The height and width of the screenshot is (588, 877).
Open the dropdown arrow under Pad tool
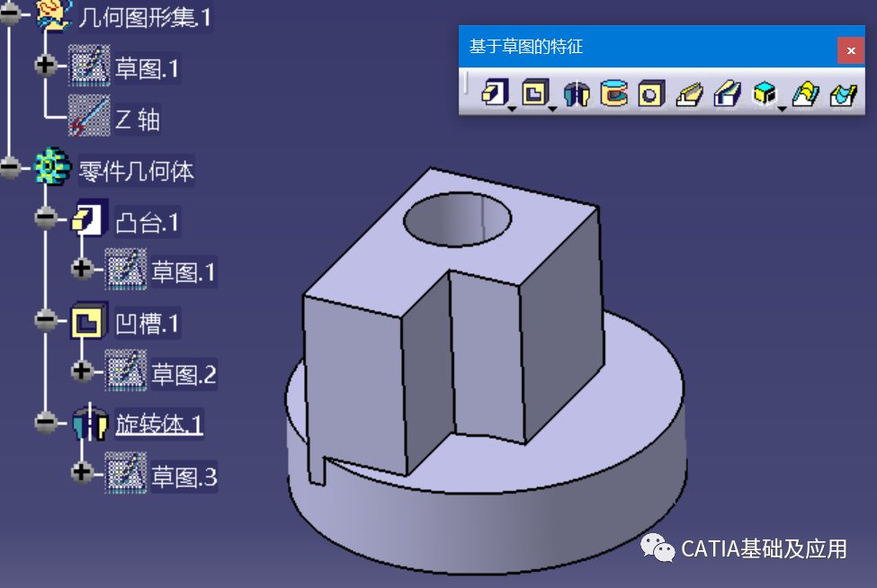(512, 109)
